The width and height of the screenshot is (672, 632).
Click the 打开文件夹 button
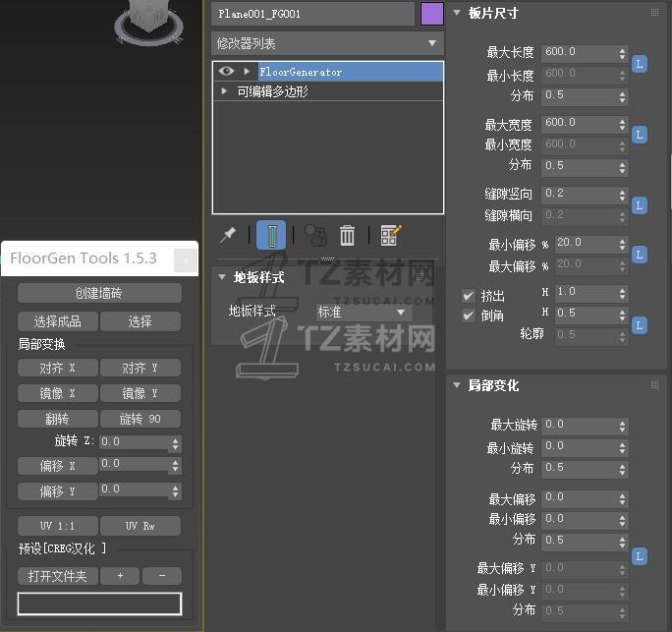pyautogui.click(x=58, y=576)
